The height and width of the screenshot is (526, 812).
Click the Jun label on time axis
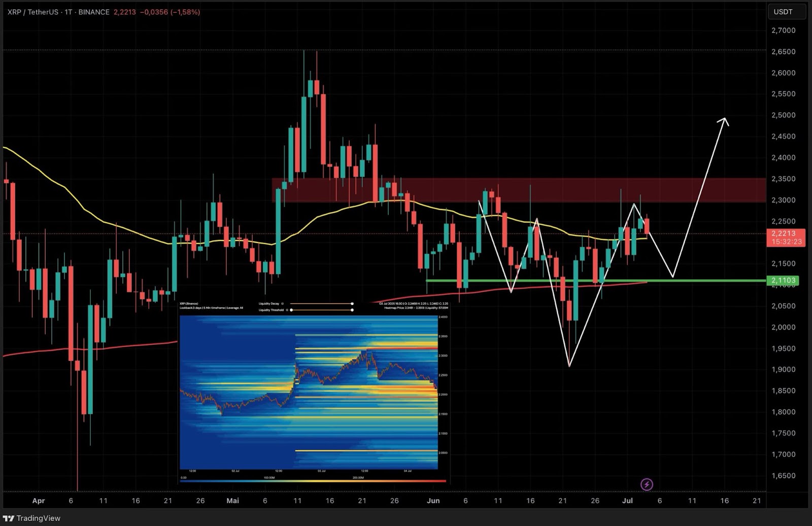coord(433,501)
